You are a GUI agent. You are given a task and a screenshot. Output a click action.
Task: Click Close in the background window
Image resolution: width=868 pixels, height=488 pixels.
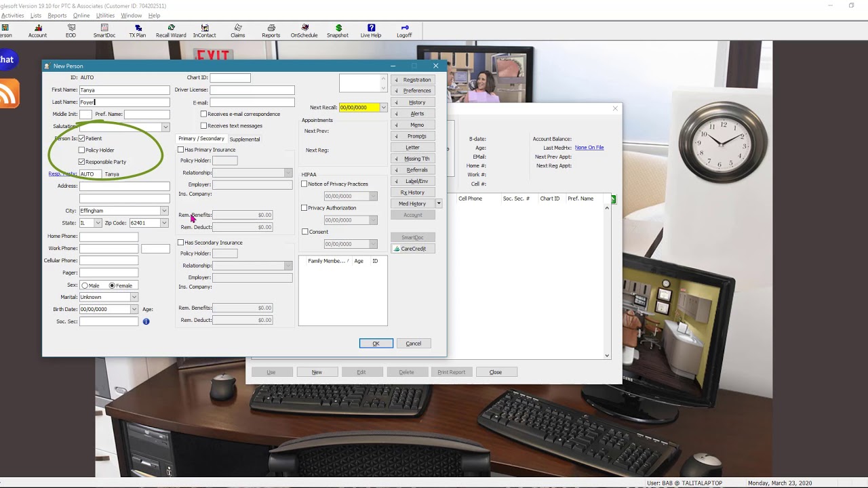coord(496,372)
